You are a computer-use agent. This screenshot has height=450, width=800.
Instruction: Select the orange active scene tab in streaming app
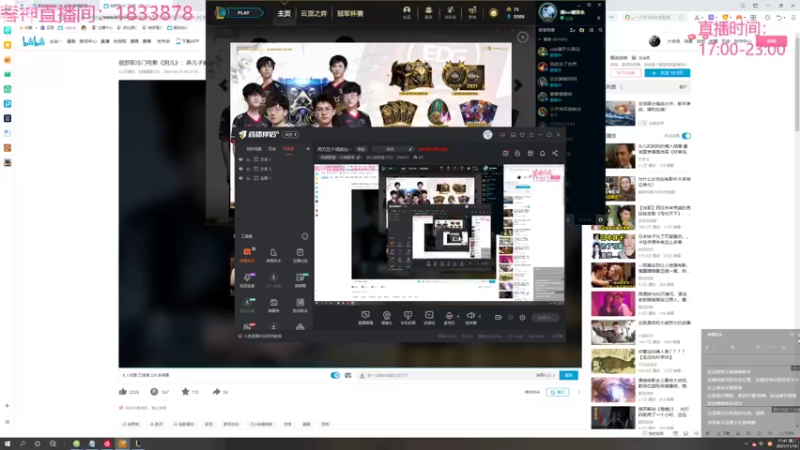coord(288,148)
